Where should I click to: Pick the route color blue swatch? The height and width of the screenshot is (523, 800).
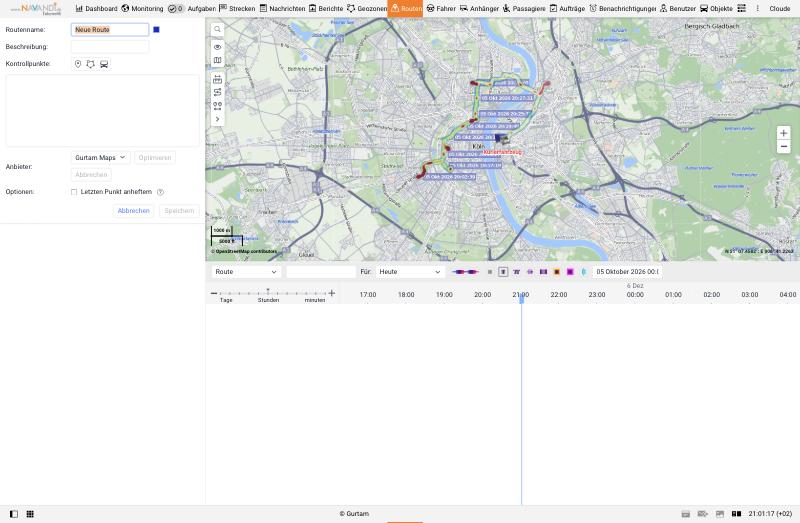pyautogui.click(x=156, y=30)
